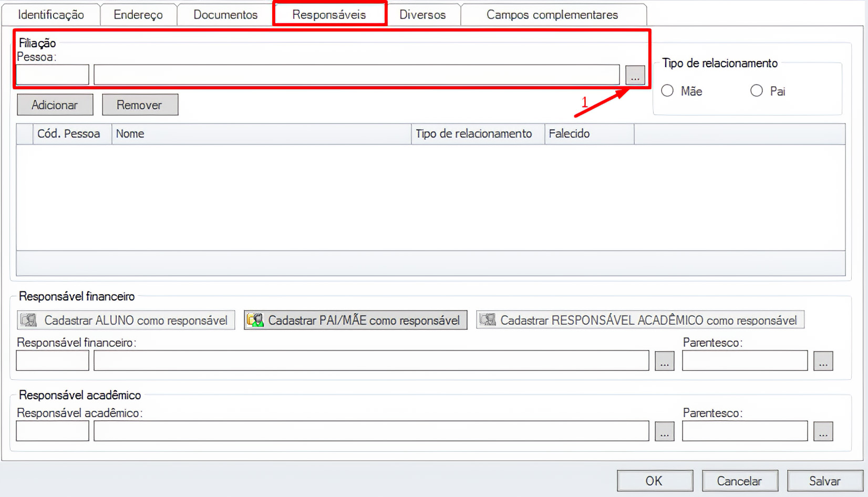Viewport: 868px width, 497px height.
Task: Click the Cadastrar ALUNO como responsável icon
Action: pyautogui.click(x=28, y=320)
